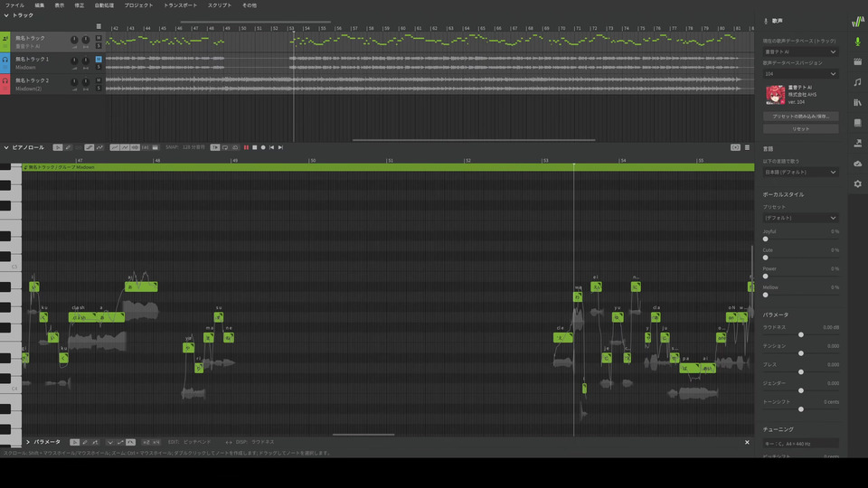This screenshot has width=868, height=488.
Task: Toggle loop playback in piano roll toolbar
Action: (225, 147)
